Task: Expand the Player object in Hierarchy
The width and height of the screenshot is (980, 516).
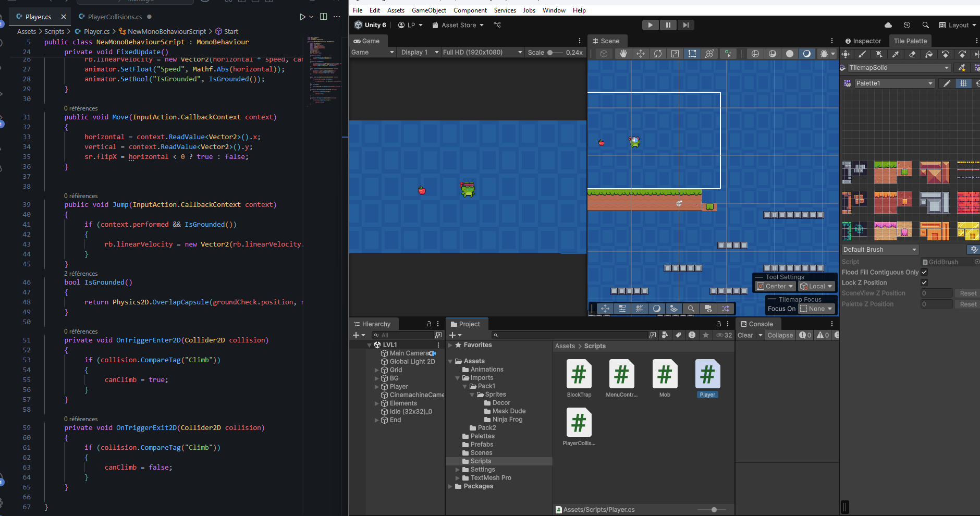Action: (x=377, y=387)
